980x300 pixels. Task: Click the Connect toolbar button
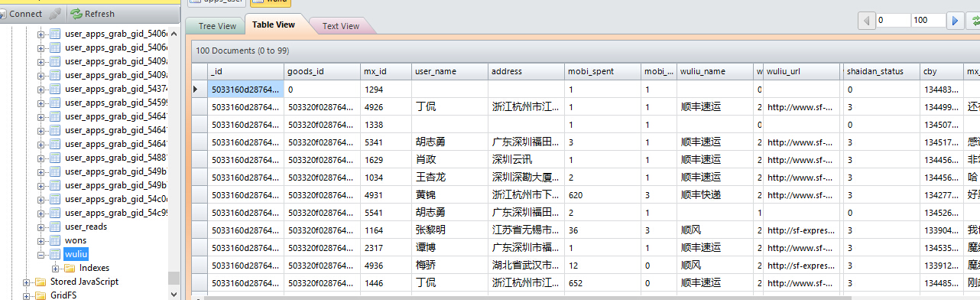(x=21, y=14)
